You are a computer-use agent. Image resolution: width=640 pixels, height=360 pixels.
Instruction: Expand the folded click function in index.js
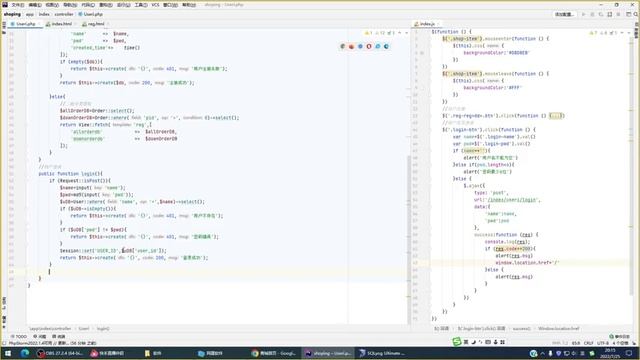point(556,116)
